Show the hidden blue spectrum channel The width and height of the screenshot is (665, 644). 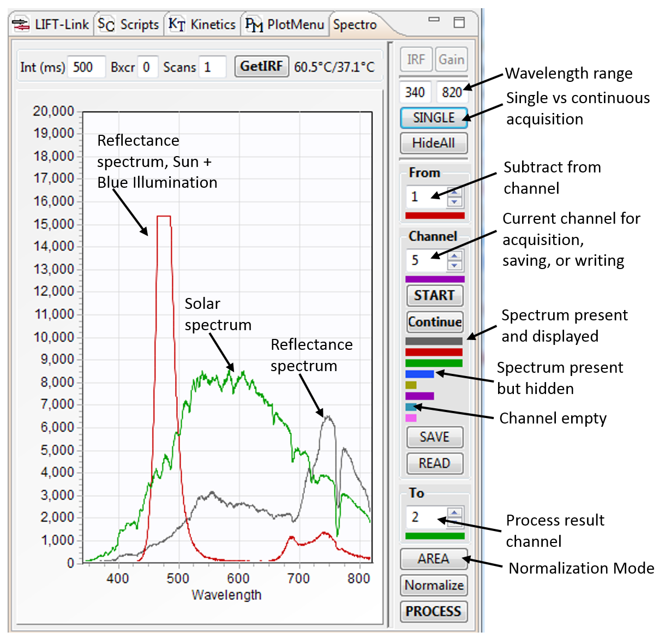420,374
